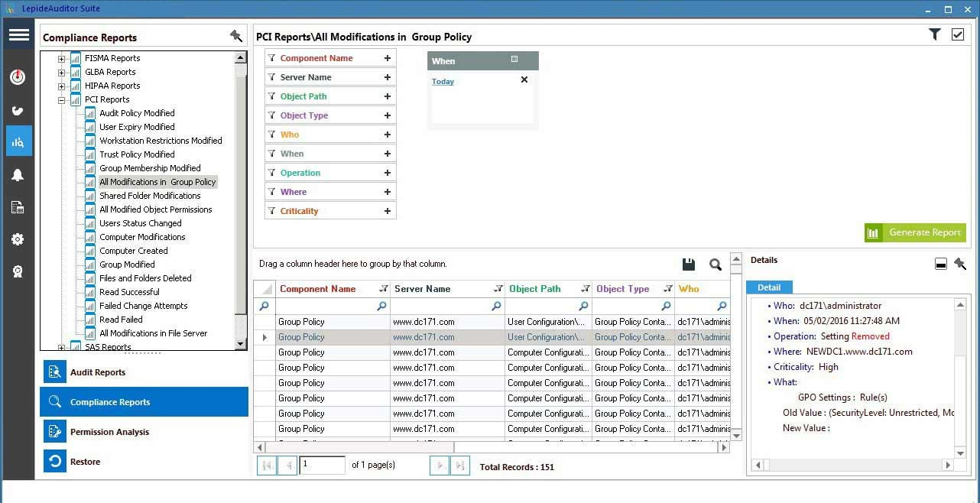Pin the Details panel
This screenshot has width=980, height=503.
pos(961,264)
